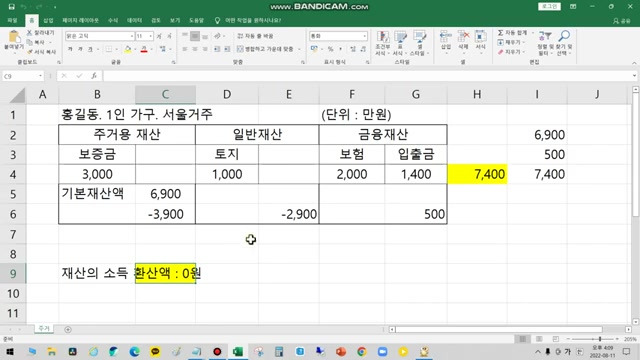Click the decrease font size icon
Image resolution: width=640 pixels, height=360 pixels.
pyautogui.click(x=169, y=36)
